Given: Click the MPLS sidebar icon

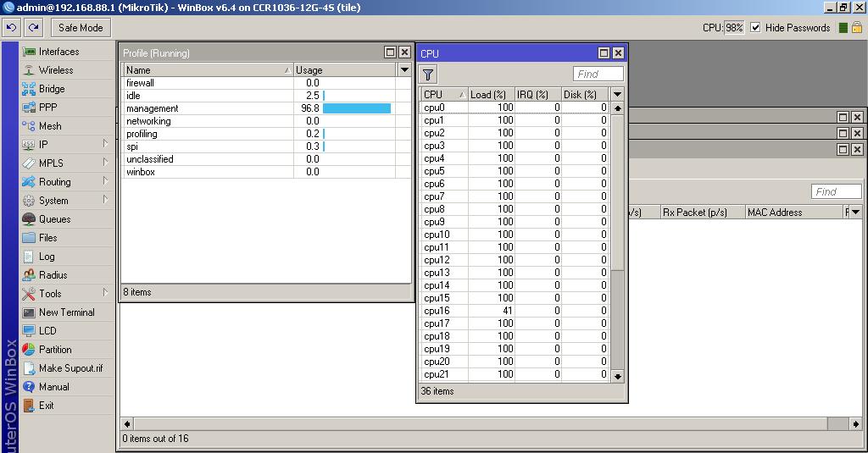Looking at the screenshot, I should pyautogui.click(x=29, y=163).
